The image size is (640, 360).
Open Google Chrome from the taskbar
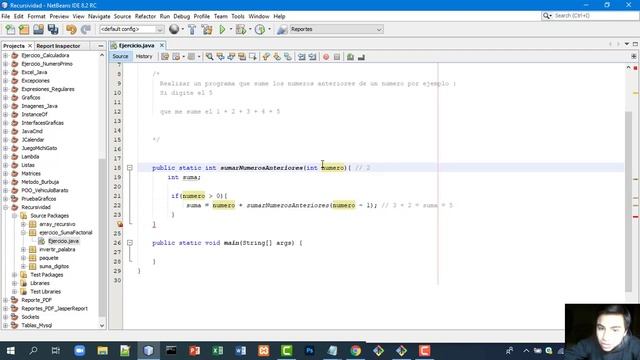[x=356, y=351]
